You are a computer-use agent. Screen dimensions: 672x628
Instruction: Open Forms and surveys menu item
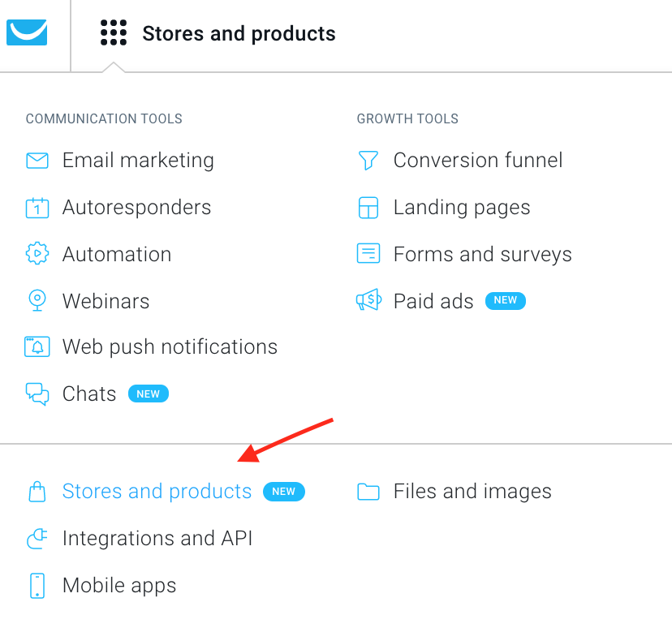(483, 255)
